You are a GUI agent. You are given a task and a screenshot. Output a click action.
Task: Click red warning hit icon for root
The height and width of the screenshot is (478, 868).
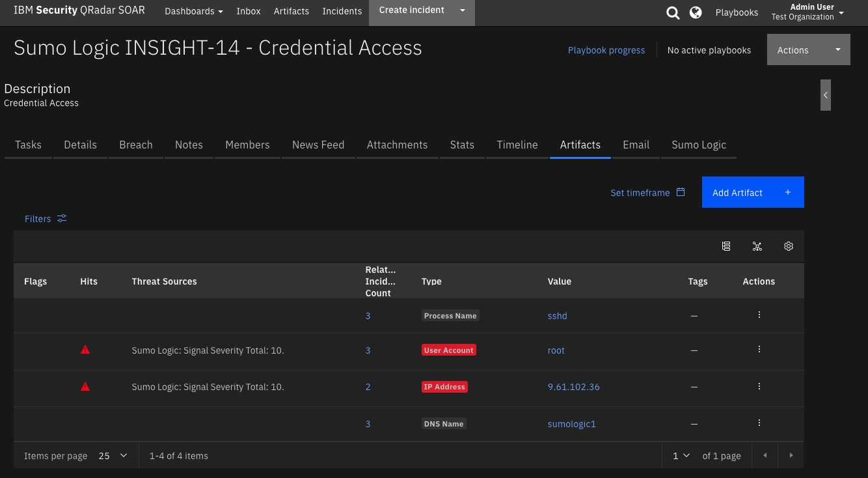(x=85, y=350)
